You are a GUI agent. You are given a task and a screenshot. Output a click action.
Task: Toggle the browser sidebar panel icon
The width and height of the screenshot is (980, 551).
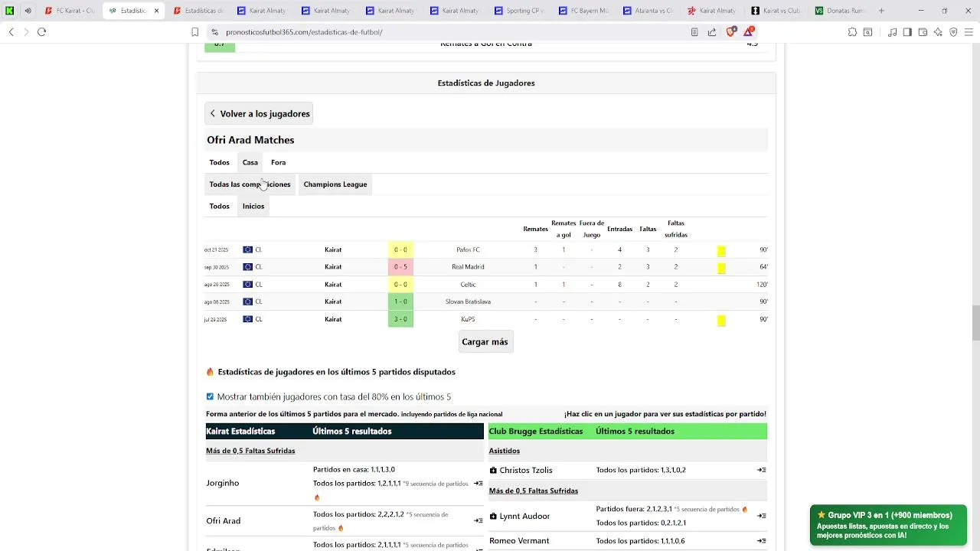pyautogui.click(x=907, y=32)
